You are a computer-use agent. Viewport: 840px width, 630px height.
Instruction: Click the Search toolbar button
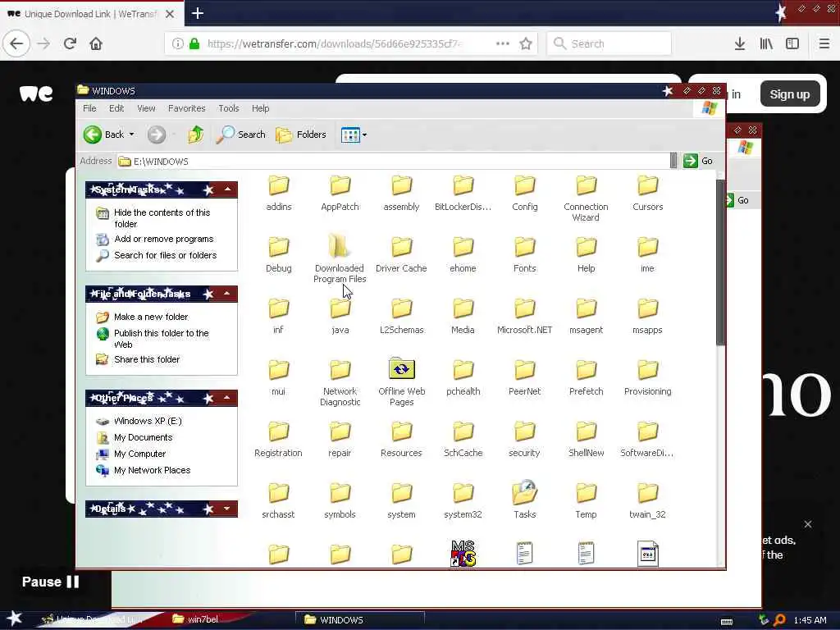(x=241, y=135)
